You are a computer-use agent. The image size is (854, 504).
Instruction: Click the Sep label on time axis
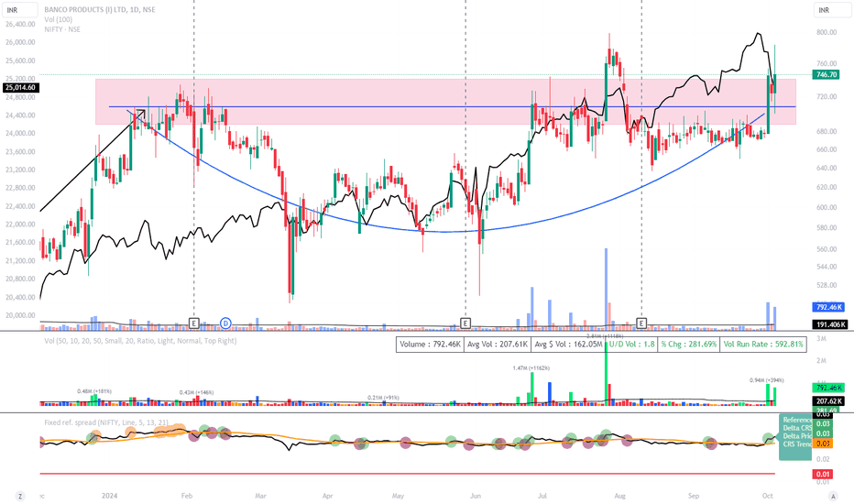click(694, 496)
